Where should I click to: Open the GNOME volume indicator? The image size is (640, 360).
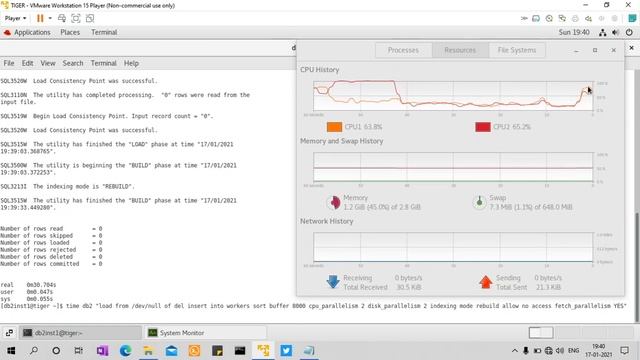[x=616, y=32]
